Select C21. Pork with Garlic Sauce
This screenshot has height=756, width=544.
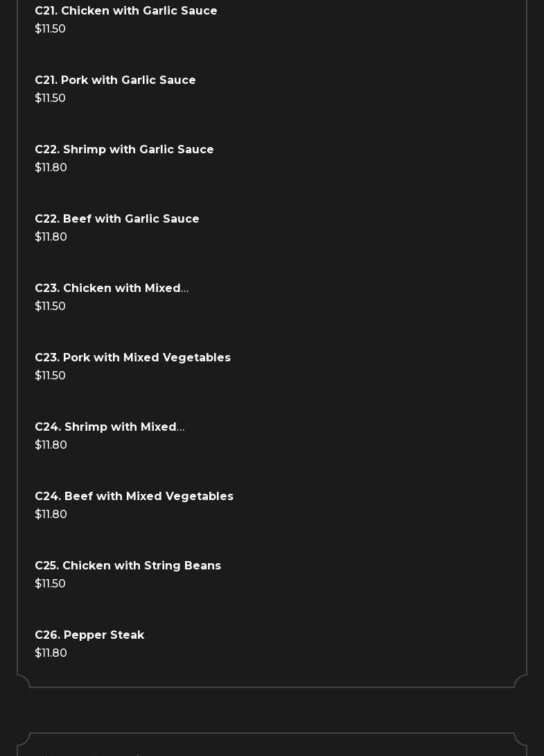(x=115, y=80)
